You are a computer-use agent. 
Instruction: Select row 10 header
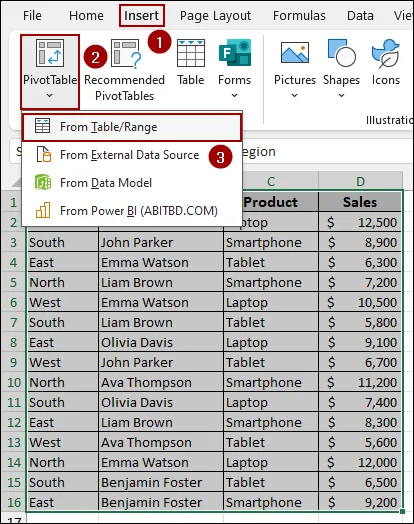(14, 382)
